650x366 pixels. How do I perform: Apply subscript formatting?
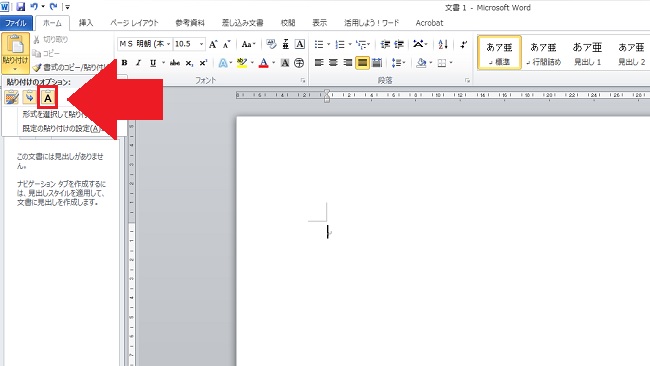click(x=189, y=63)
